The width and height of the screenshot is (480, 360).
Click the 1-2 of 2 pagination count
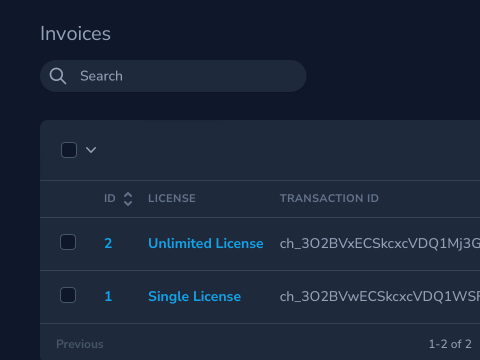click(x=450, y=344)
